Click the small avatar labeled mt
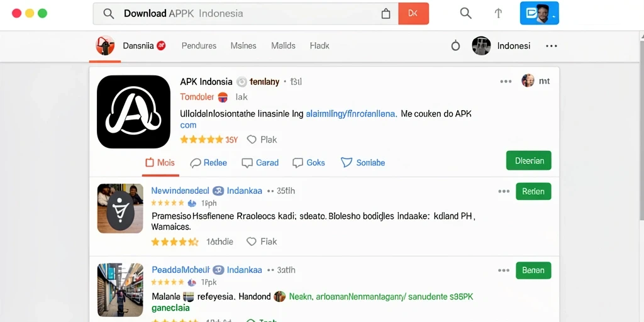Viewport: 644px width, 322px height. pos(528,80)
